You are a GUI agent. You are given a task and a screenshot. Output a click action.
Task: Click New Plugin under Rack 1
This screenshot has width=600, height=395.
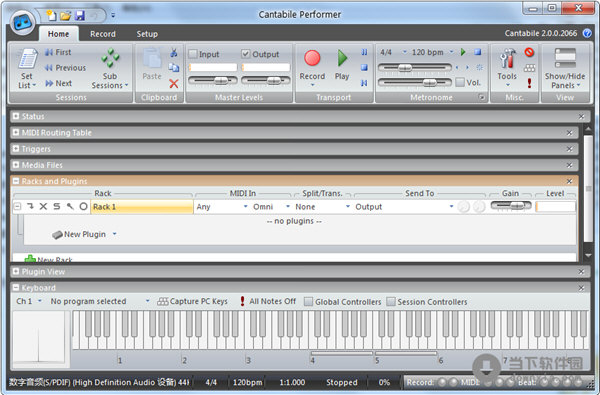coord(79,234)
